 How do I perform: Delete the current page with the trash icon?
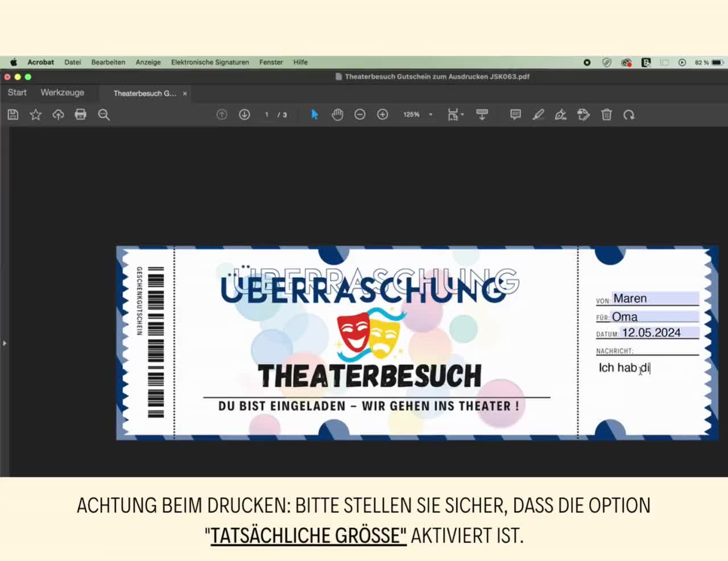pos(606,114)
